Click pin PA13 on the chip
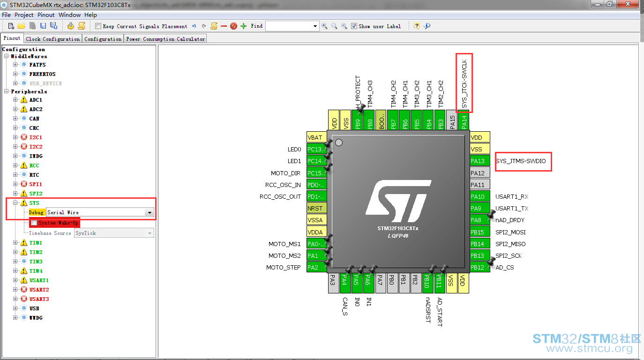644x360 pixels. click(x=480, y=161)
